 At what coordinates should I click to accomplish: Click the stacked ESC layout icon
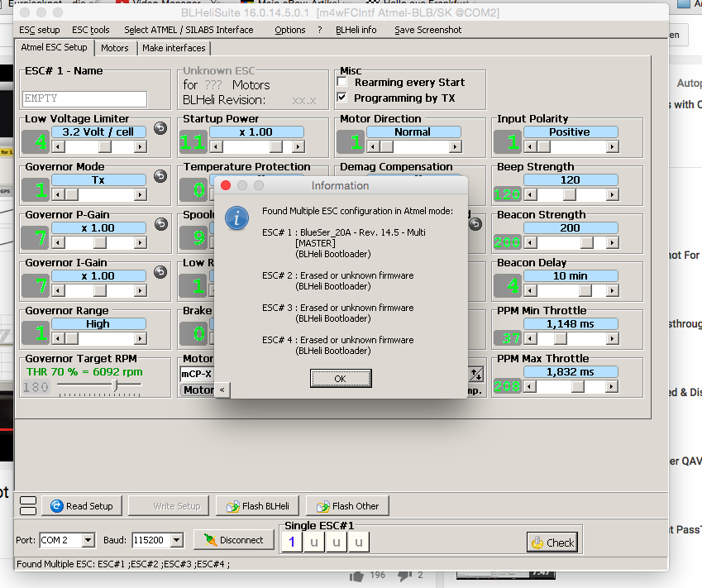(x=28, y=505)
